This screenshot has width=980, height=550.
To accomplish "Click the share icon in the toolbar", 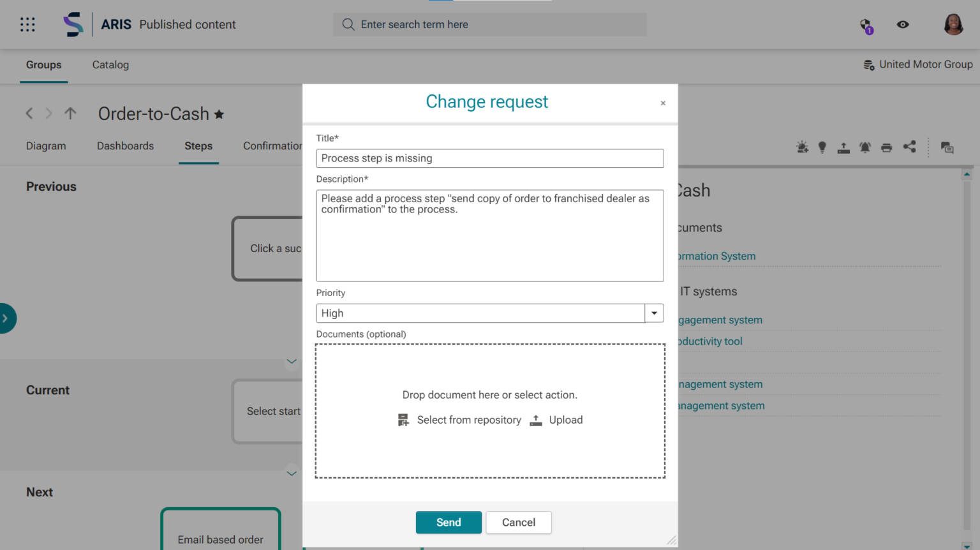I will [909, 147].
